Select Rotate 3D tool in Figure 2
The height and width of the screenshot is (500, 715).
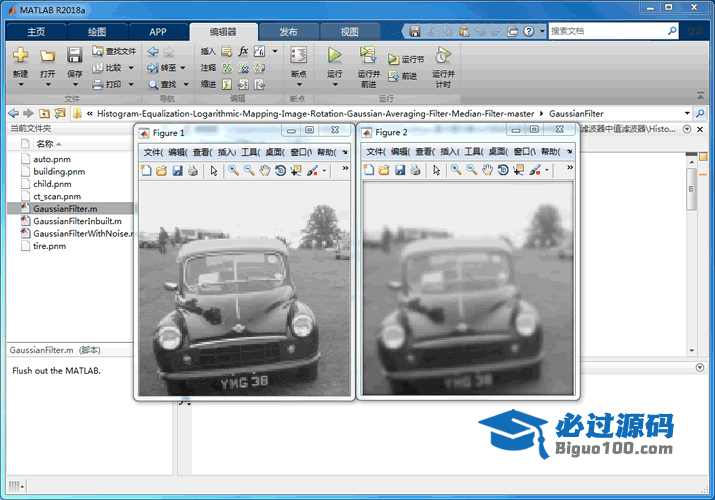coord(503,171)
